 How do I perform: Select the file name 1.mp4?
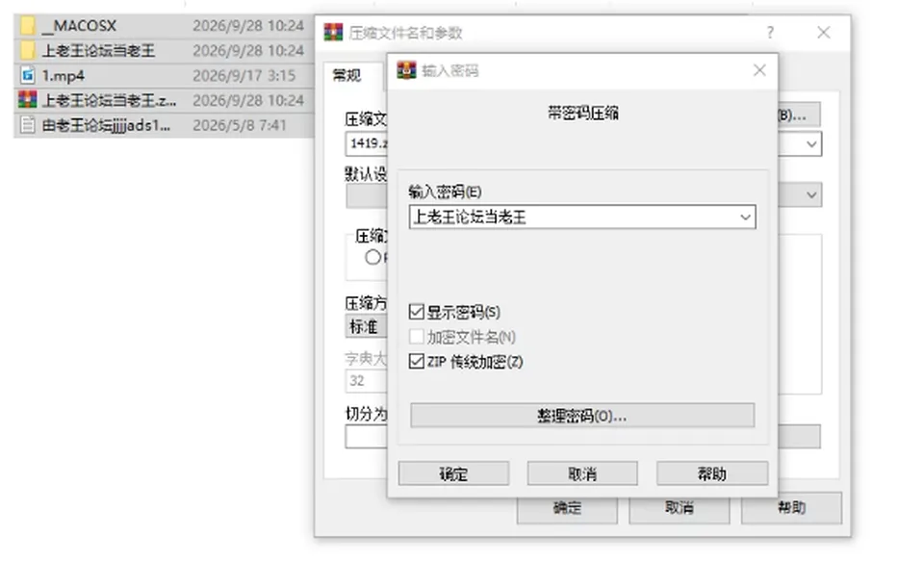click(x=64, y=75)
